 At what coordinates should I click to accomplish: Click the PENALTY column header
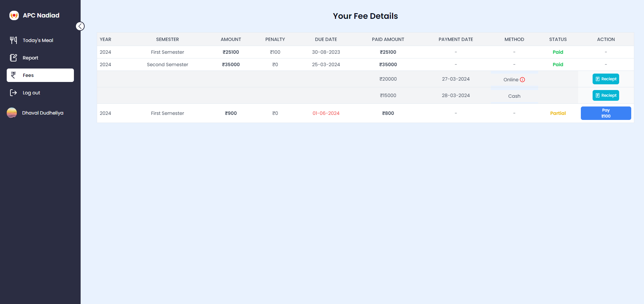coord(275,39)
